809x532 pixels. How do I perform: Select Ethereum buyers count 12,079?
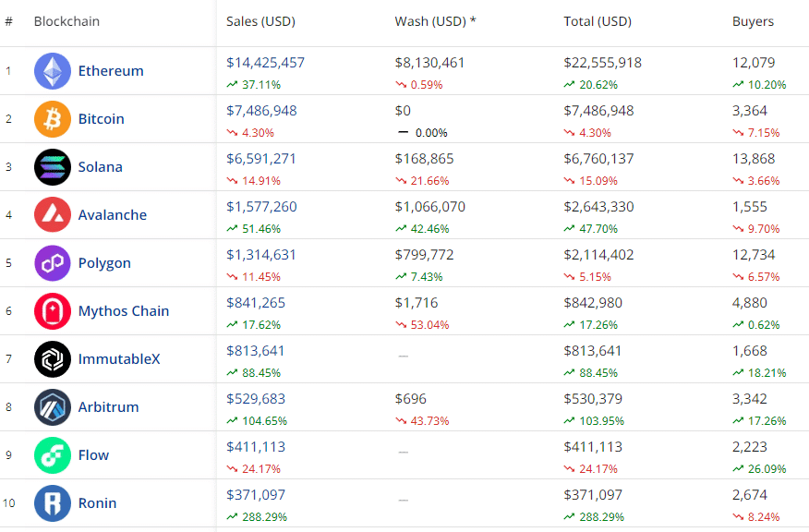pyautogui.click(x=754, y=63)
